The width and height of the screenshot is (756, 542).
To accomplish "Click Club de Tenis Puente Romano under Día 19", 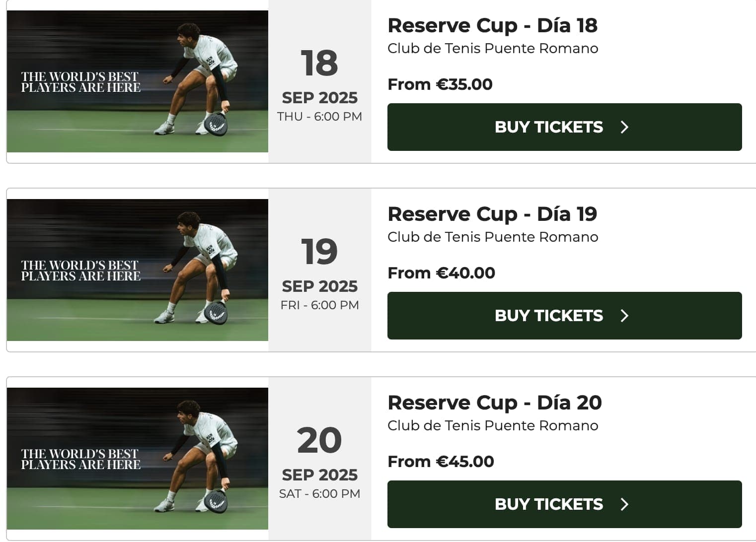I will click(x=493, y=237).
